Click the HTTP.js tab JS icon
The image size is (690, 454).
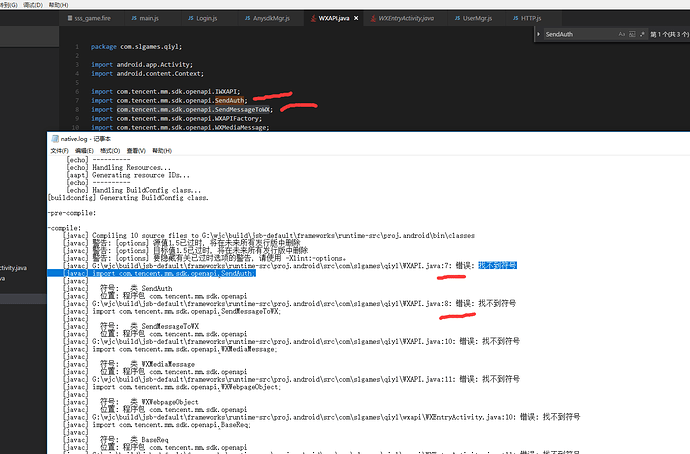(x=515, y=18)
